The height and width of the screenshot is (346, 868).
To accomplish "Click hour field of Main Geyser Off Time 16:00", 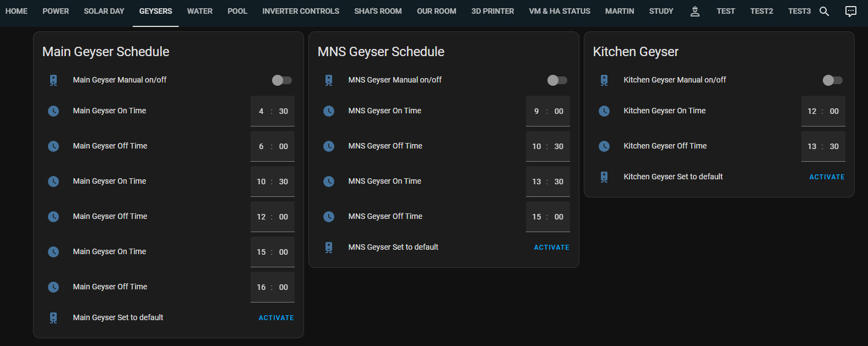I will [261, 287].
